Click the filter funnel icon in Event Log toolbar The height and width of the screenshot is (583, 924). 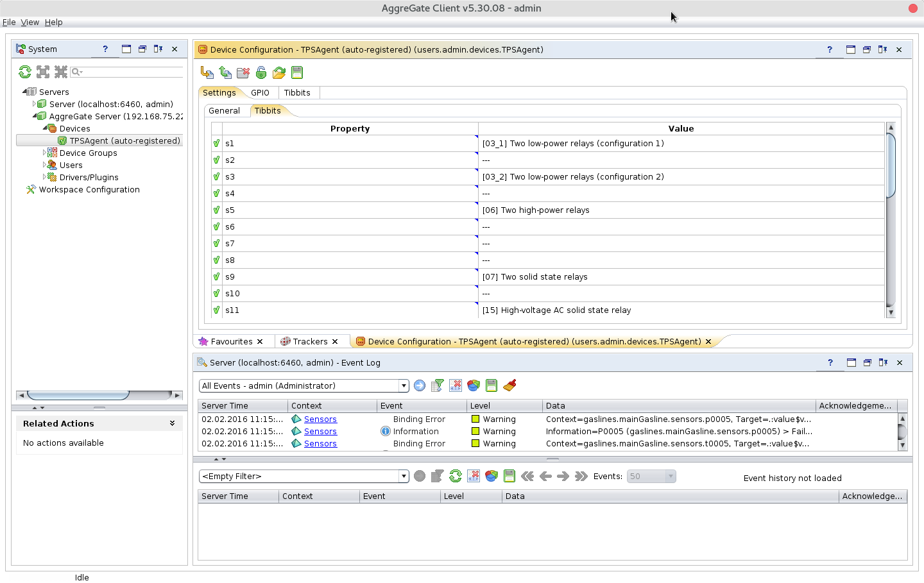pyautogui.click(x=438, y=385)
